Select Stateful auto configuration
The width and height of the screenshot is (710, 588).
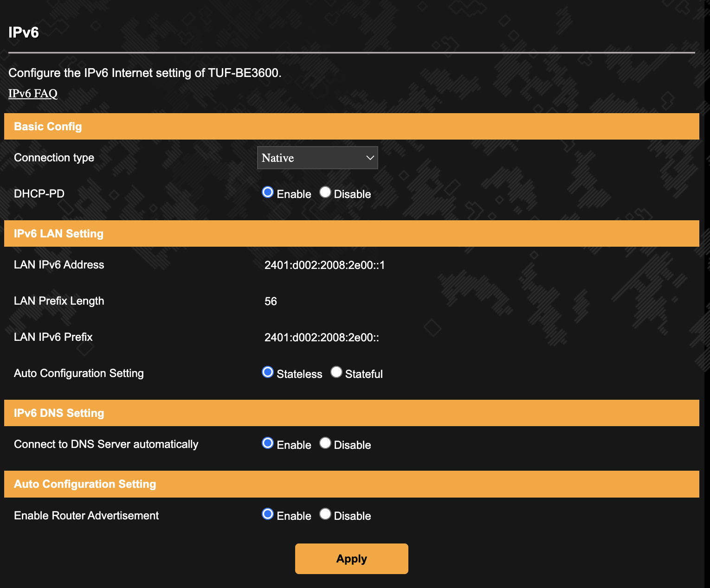pyautogui.click(x=336, y=372)
